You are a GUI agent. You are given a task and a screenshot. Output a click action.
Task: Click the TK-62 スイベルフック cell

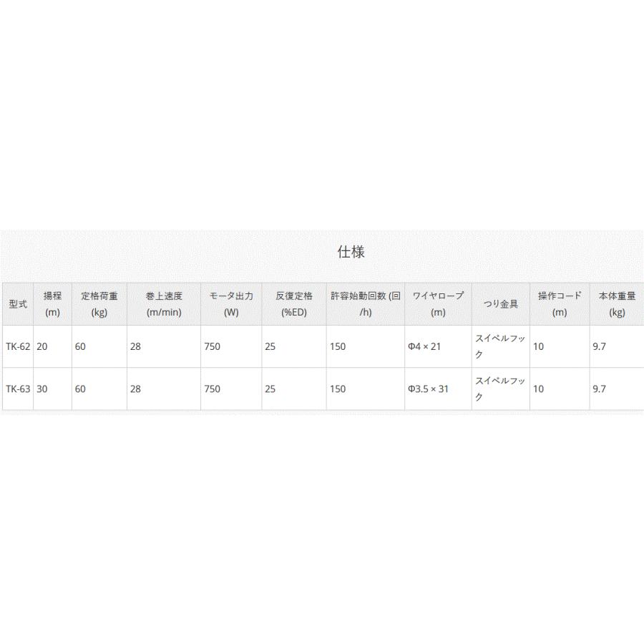click(x=501, y=346)
